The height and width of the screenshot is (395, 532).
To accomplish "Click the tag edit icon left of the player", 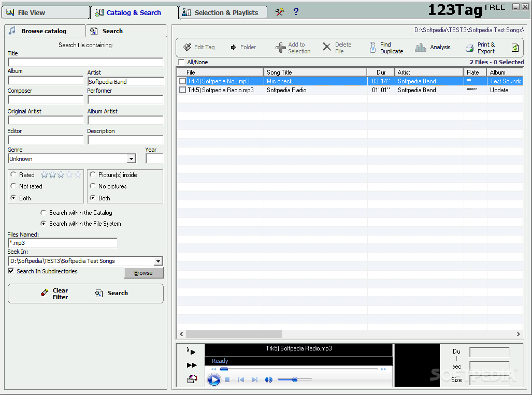I will coord(192,379).
